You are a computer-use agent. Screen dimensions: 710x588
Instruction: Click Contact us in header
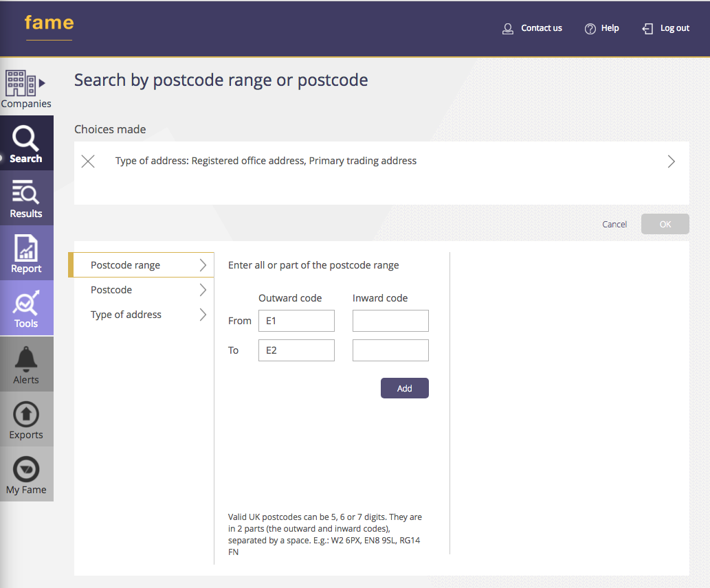pos(533,28)
